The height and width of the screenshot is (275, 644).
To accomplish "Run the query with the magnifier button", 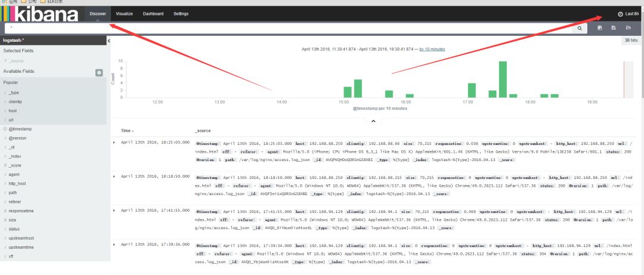I will coord(580,29).
